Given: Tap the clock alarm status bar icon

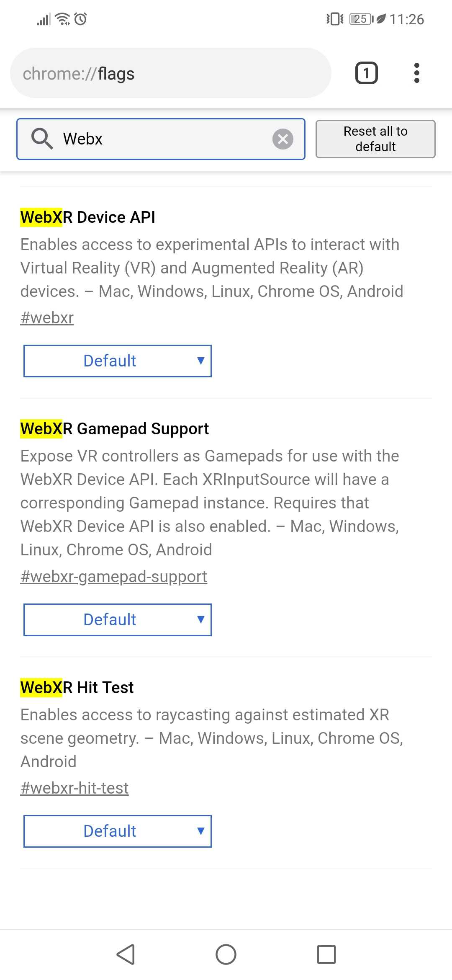Looking at the screenshot, I should pos(80,19).
